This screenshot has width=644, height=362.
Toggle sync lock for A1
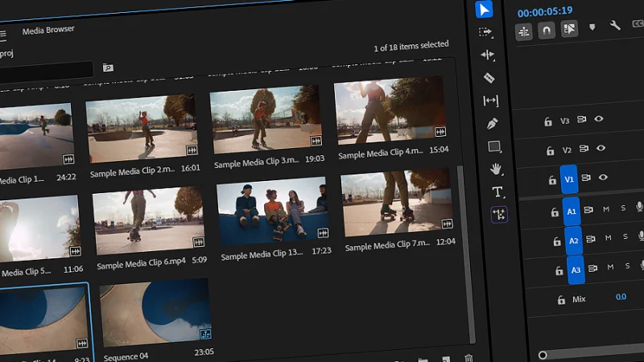(x=588, y=210)
